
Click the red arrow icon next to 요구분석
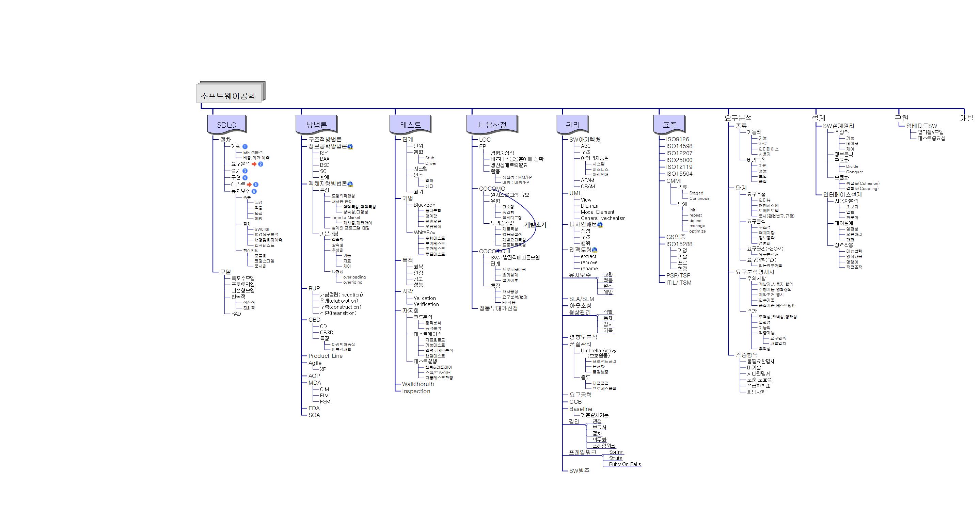[x=254, y=164]
